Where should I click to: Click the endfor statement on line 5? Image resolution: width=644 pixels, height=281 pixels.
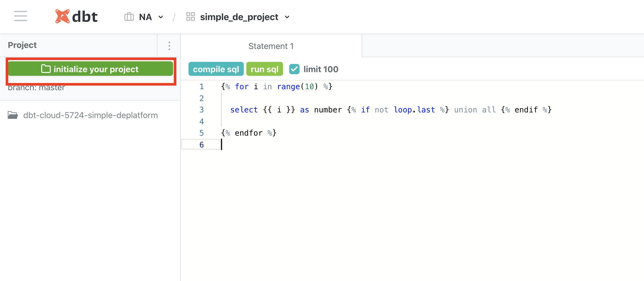coord(249,133)
